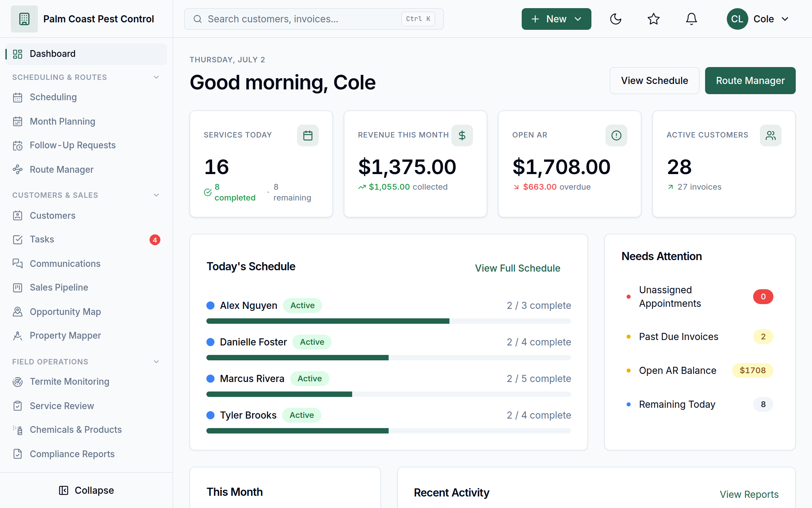Open Termite Monitoring page
The width and height of the screenshot is (812, 508).
click(86, 382)
